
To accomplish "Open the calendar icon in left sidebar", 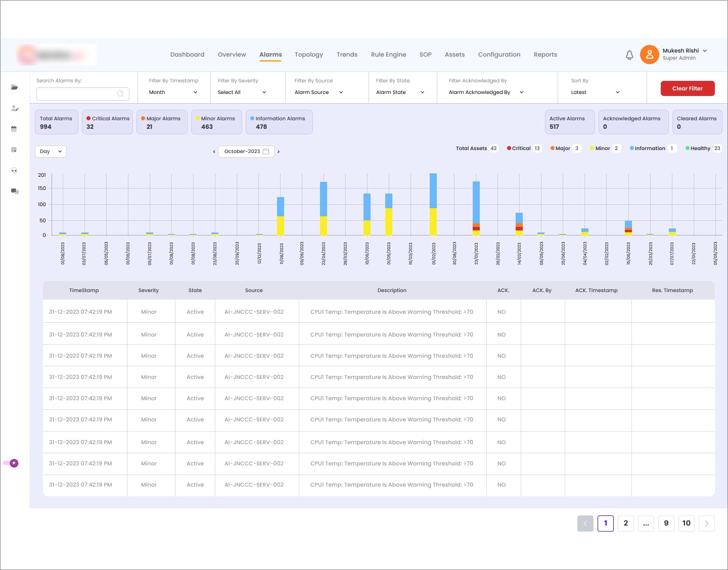I will pyautogui.click(x=14, y=129).
